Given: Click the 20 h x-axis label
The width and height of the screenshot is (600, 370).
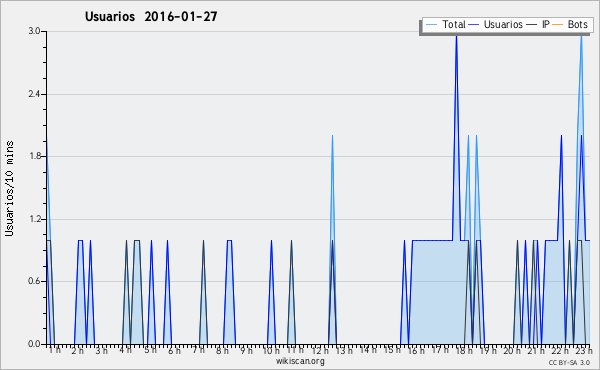Looking at the screenshot, I should click(512, 350).
